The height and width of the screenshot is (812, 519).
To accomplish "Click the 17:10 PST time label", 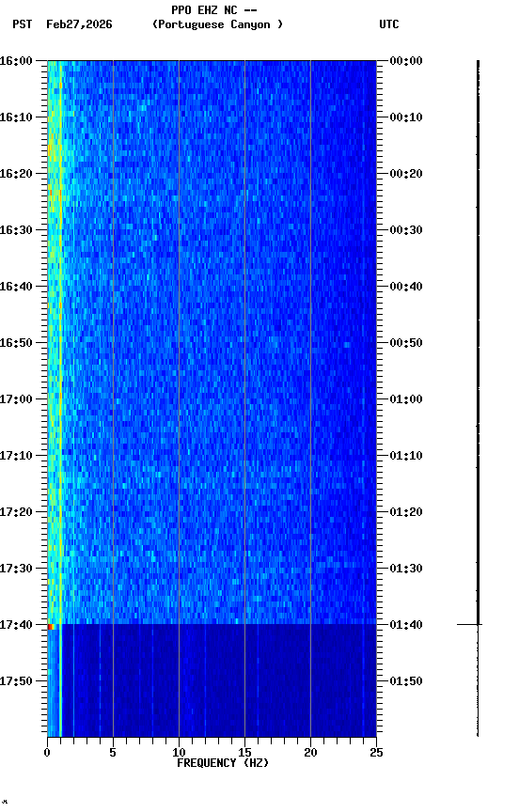I will pos(16,456).
